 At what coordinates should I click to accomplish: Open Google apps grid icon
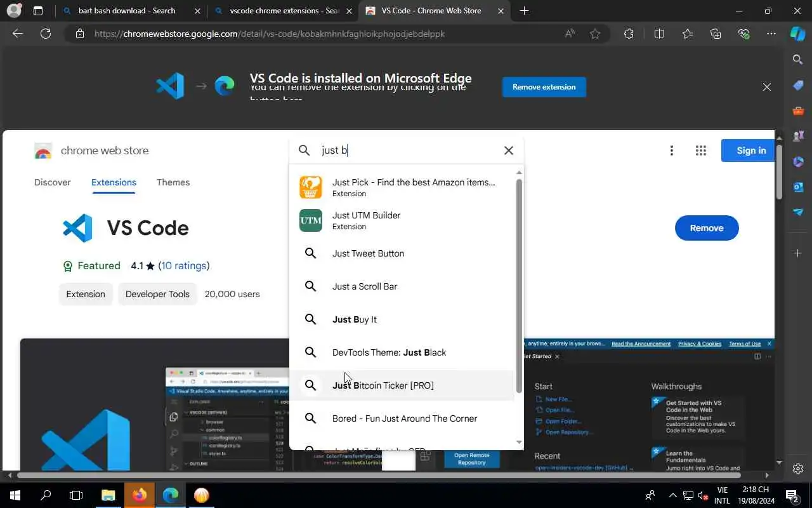coord(701,150)
